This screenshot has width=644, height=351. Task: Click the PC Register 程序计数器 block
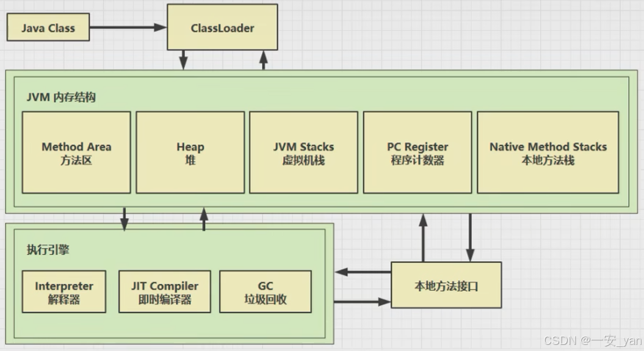click(418, 153)
